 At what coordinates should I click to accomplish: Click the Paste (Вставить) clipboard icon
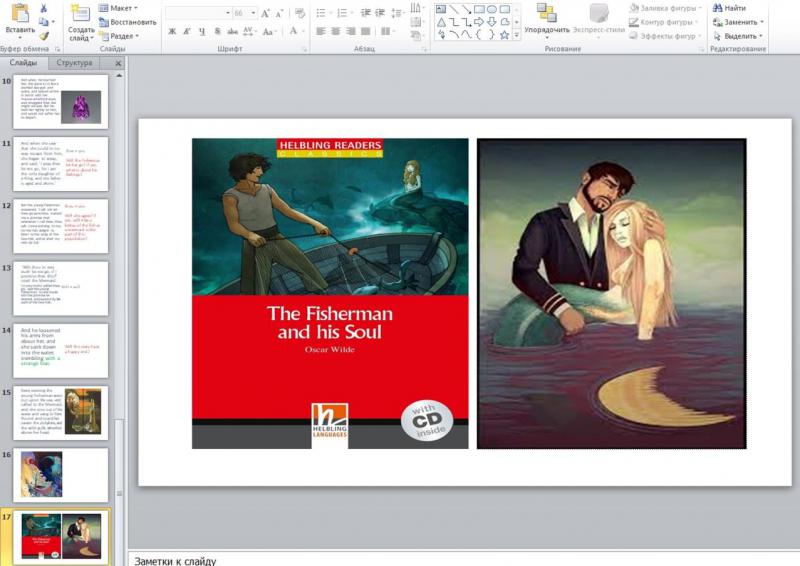[x=20, y=13]
